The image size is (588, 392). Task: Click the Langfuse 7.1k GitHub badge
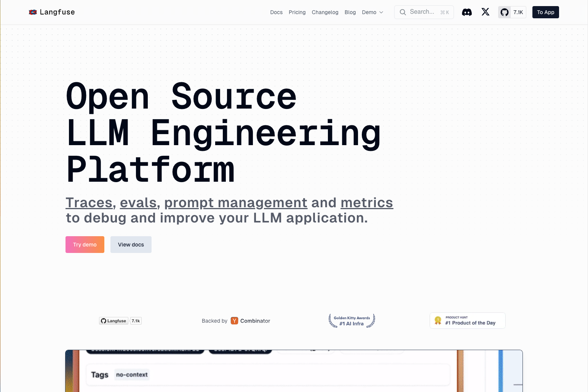tap(120, 320)
